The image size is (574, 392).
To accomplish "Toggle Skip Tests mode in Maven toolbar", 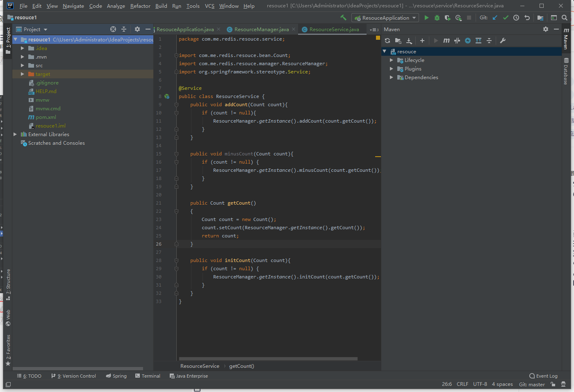I will (x=468, y=41).
